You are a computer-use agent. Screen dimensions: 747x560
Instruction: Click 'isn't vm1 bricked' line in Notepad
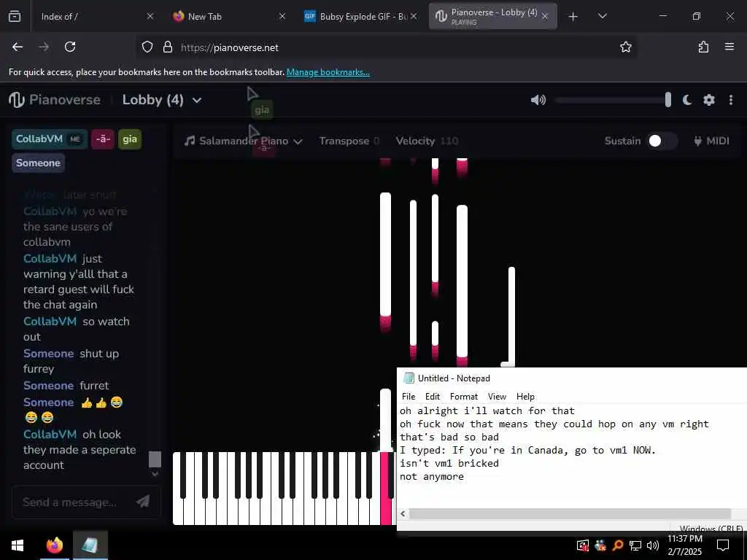tap(449, 463)
